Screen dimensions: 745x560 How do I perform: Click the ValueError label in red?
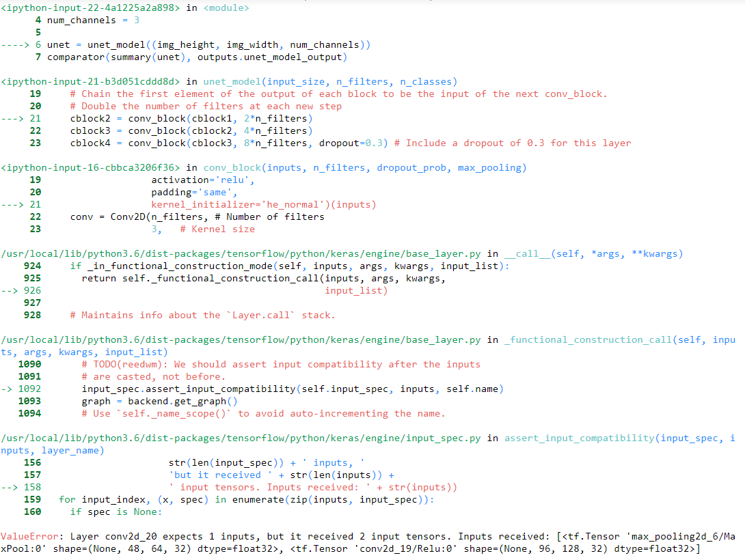(x=29, y=536)
